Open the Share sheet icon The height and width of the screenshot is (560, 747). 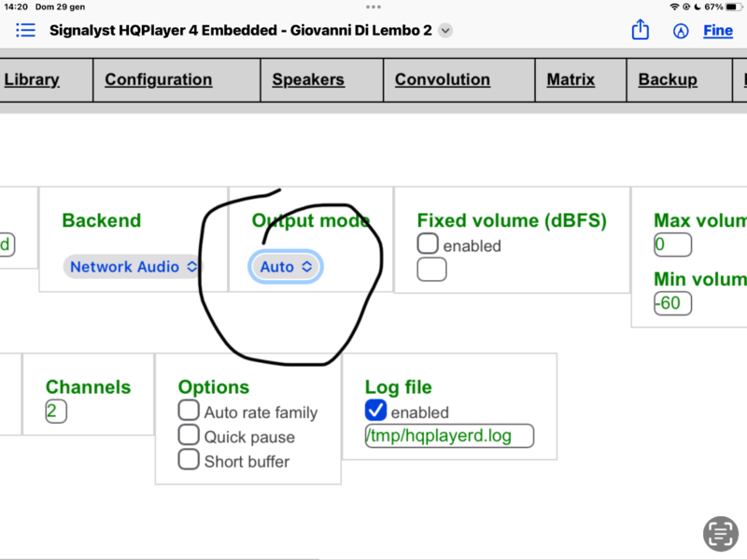pyautogui.click(x=641, y=30)
